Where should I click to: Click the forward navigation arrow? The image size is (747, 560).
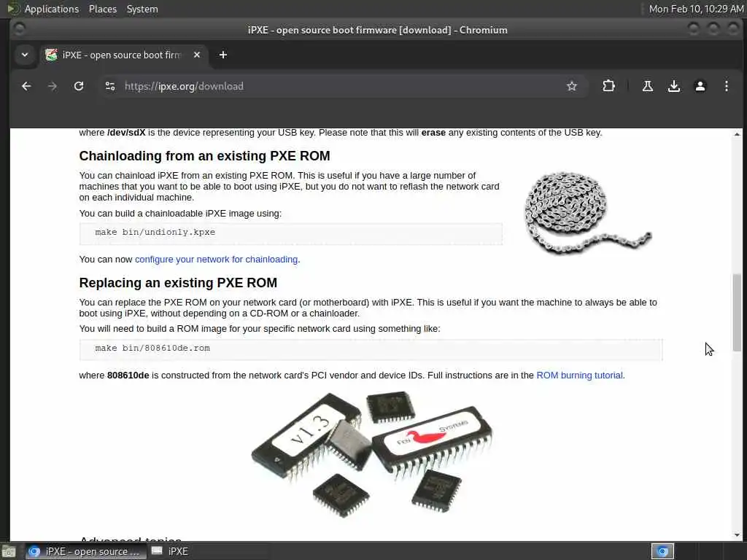pyautogui.click(x=53, y=86)
